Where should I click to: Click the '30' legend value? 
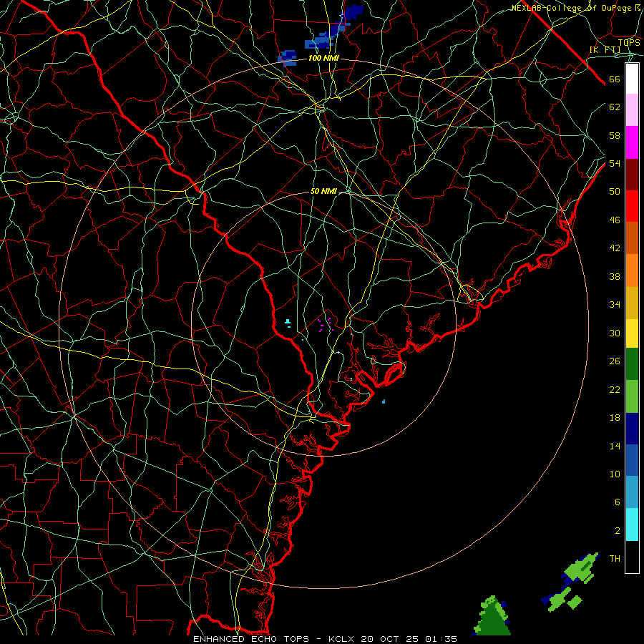click(615, 333)
